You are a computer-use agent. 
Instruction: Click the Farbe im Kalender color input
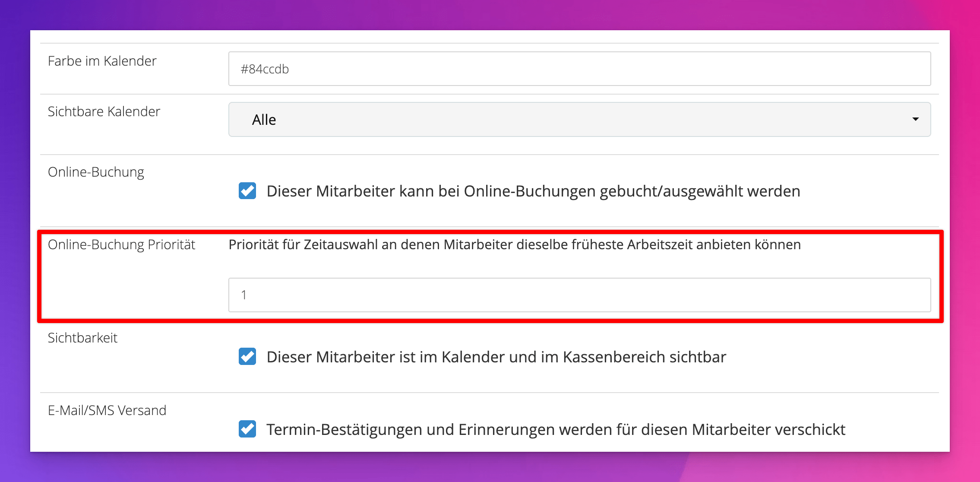coord(579,69)
